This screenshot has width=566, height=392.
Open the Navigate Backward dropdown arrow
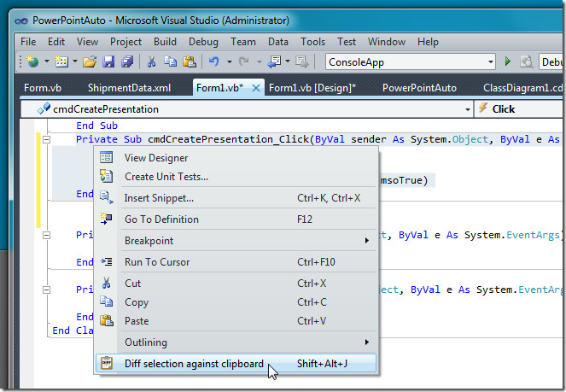point(288,61)
